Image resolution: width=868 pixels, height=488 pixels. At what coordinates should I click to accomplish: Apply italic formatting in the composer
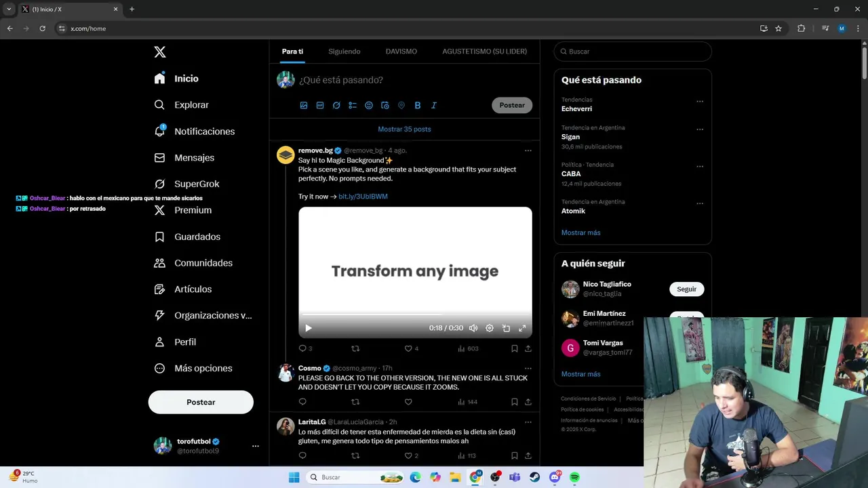[434, 105]
